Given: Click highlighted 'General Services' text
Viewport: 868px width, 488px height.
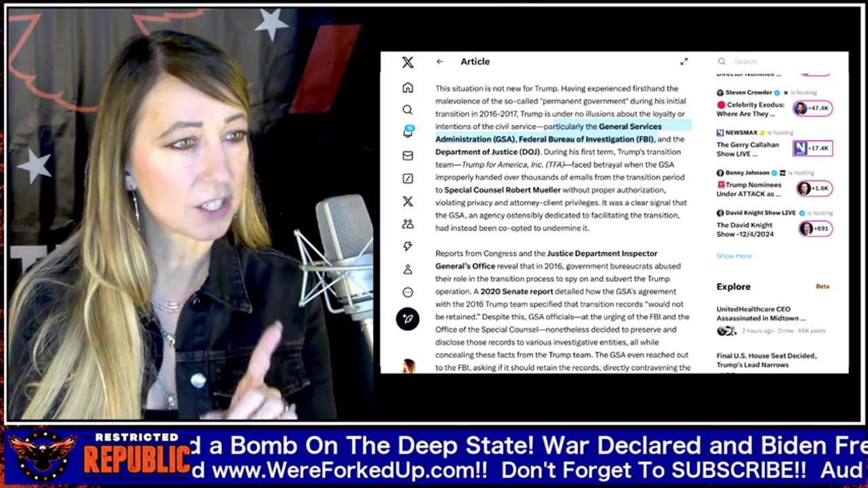Looking at the screenshot, I should click(630, 127).
